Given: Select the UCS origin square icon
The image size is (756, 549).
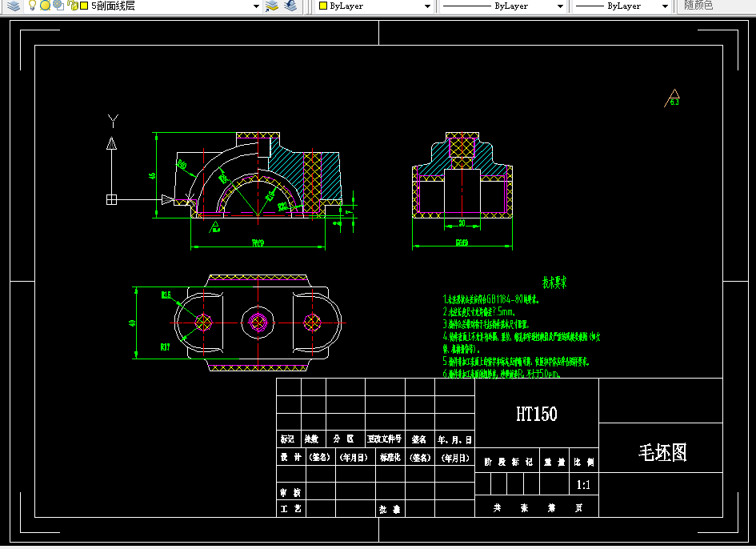Looking at the screenshot, I should (x=111, y=199).
